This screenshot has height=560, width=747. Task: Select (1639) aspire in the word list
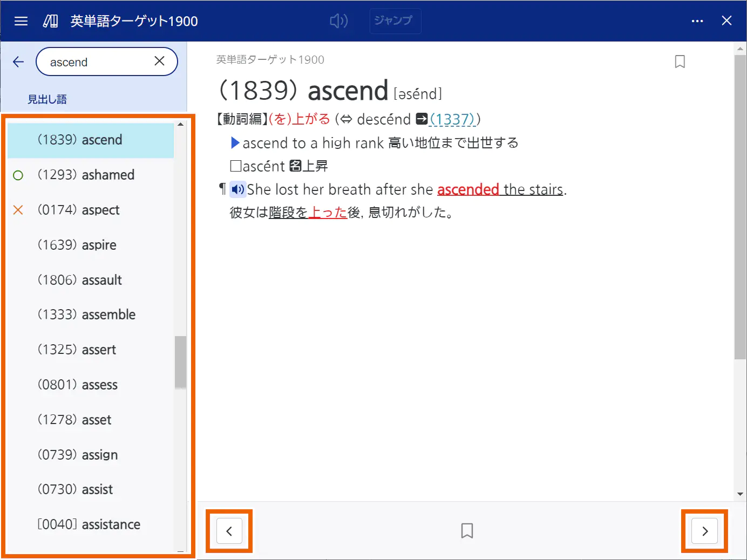coord(91,245)
